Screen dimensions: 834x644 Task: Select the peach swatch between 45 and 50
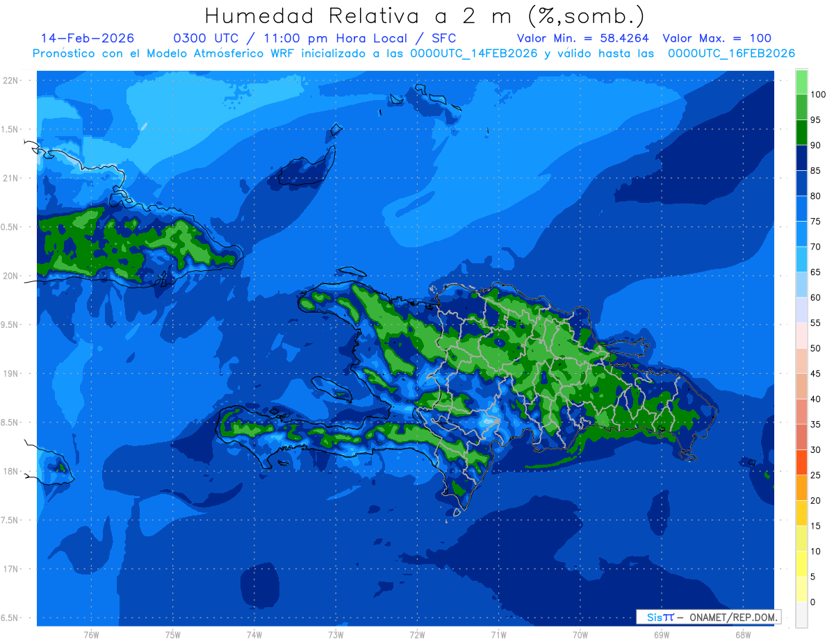coord(801,361)
